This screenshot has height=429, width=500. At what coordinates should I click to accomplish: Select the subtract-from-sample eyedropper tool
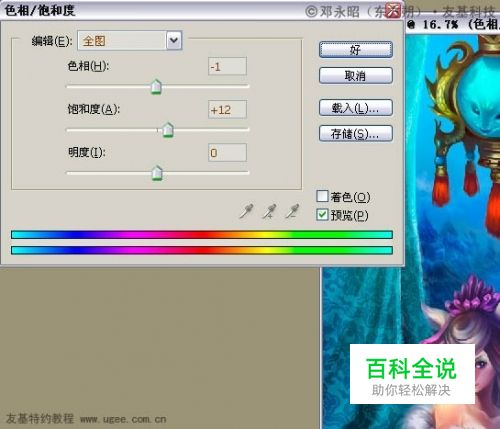[x=292, y=211]
